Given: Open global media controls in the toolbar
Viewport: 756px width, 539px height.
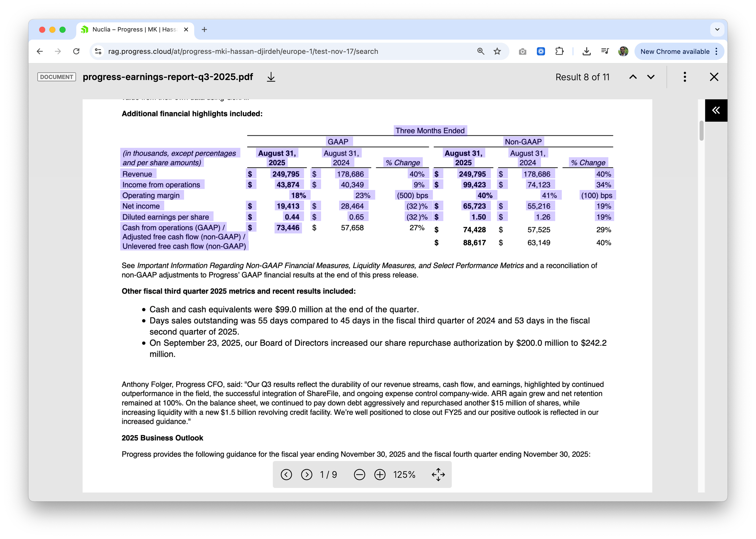Looking at the screenshot, I should tap(605, 51).
